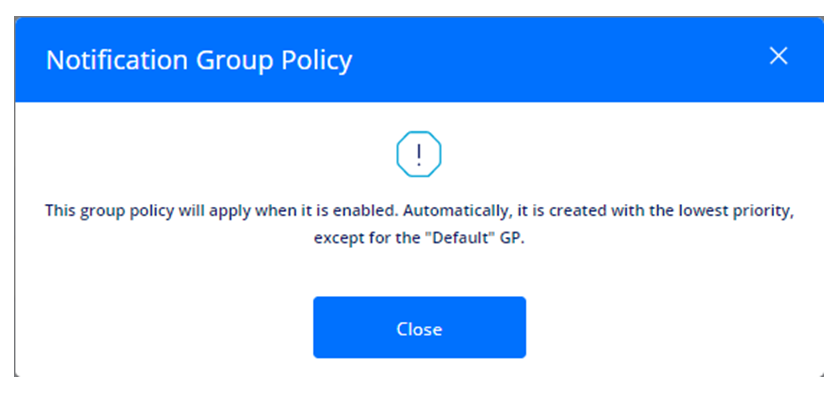Click the "Default" GP text line
The height and width of the screenshot is (398, 828).
pyautogui.click(x=419, y=238)
